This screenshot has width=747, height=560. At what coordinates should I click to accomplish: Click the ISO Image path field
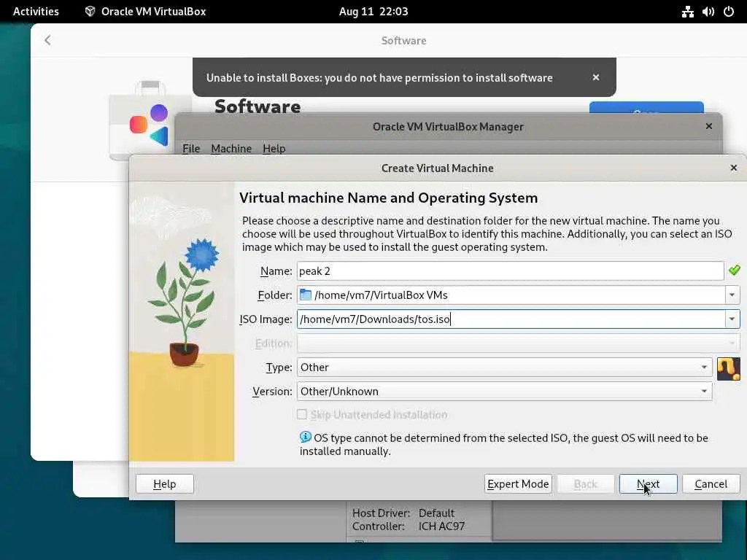coord(511,319)
